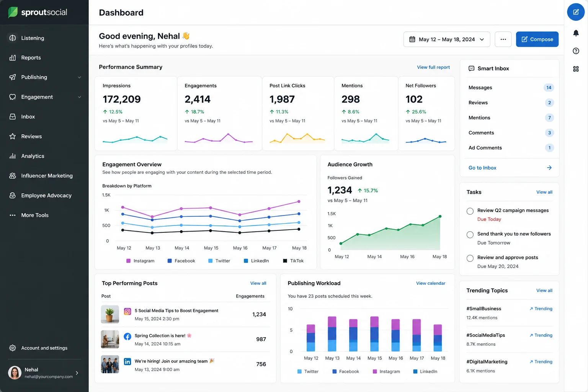Toggle Twitter in Publishing Workload legend
588x392 pixels.
(308, 371)
